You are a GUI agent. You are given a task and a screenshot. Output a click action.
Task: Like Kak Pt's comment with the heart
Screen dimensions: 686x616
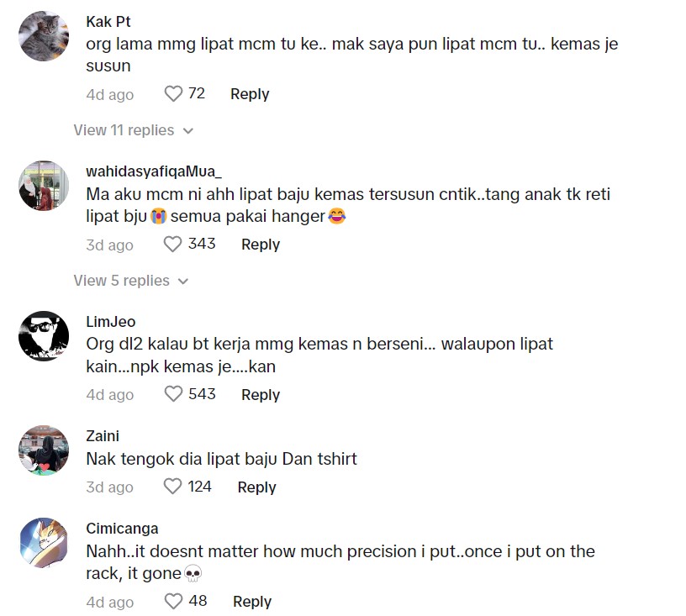pyautogui.click(x=173, y=94)
